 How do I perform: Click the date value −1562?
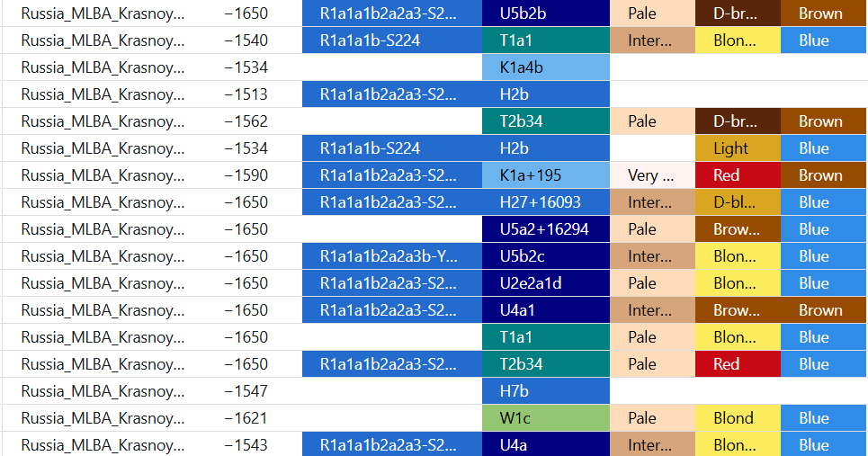click(246, 121)
